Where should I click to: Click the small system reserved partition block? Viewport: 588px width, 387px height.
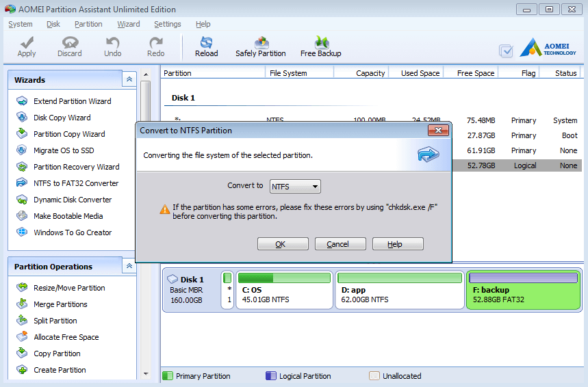(x=227, y=290)
